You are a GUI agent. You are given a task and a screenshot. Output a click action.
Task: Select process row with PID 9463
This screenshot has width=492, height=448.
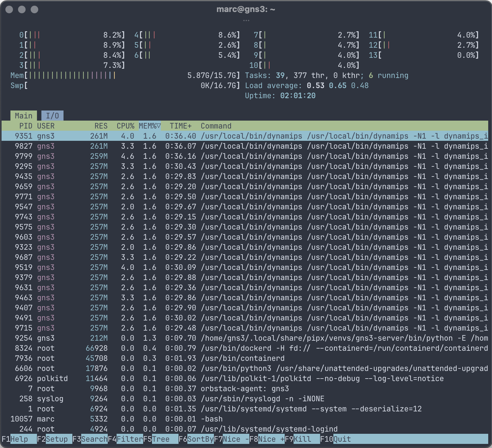[x=245, y=297]
